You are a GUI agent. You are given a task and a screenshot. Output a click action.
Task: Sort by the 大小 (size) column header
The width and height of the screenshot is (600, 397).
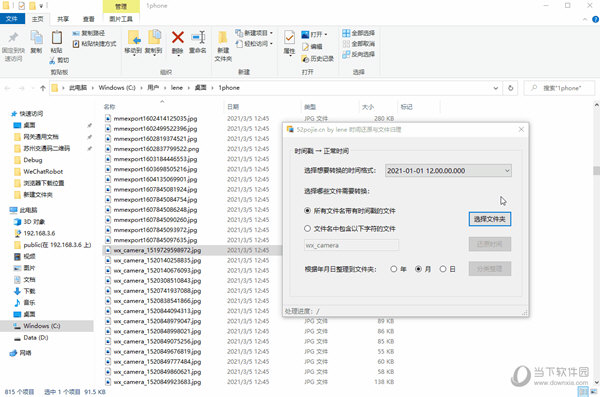coord(368,107)
